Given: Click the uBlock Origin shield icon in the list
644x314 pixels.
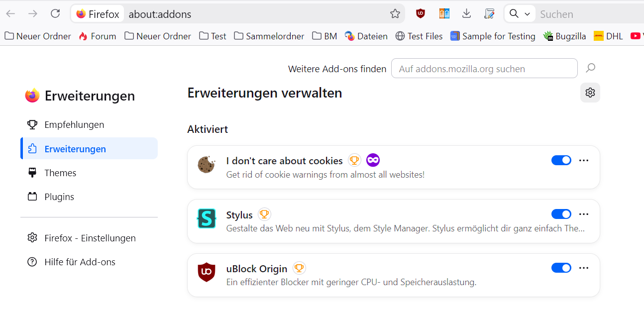Looking at the screenshot, I should click(207, 272).
